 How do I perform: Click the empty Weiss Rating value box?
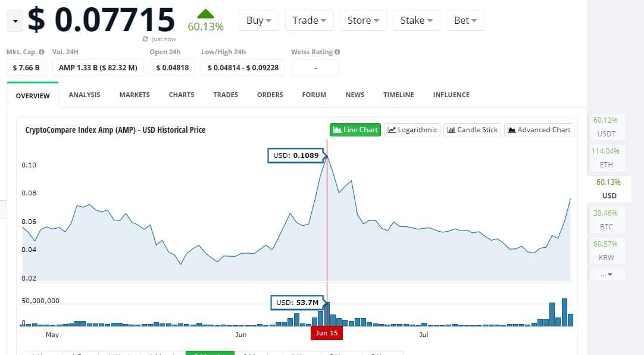[315, 67]
